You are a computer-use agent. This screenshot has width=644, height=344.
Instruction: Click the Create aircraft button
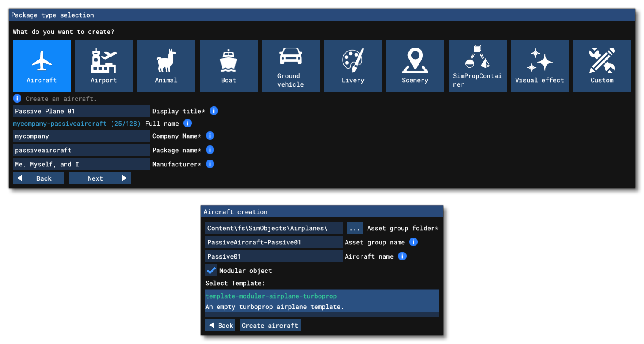270,326
